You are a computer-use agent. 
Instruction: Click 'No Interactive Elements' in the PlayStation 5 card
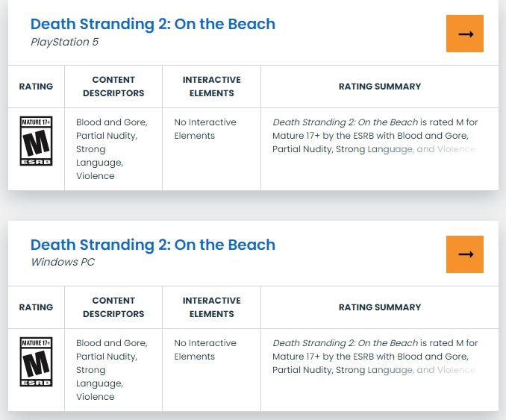pos(205,129)
